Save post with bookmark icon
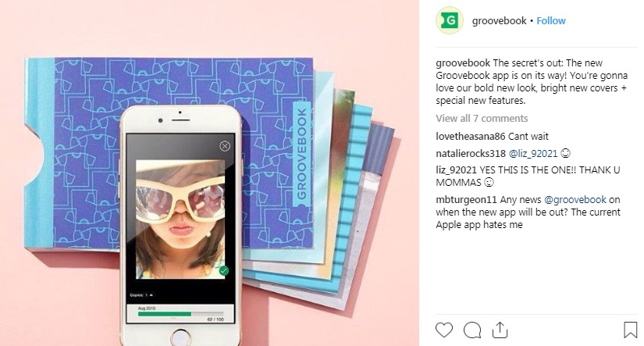The width and height of the screenshot is (644, 346). tap(631, 330)
